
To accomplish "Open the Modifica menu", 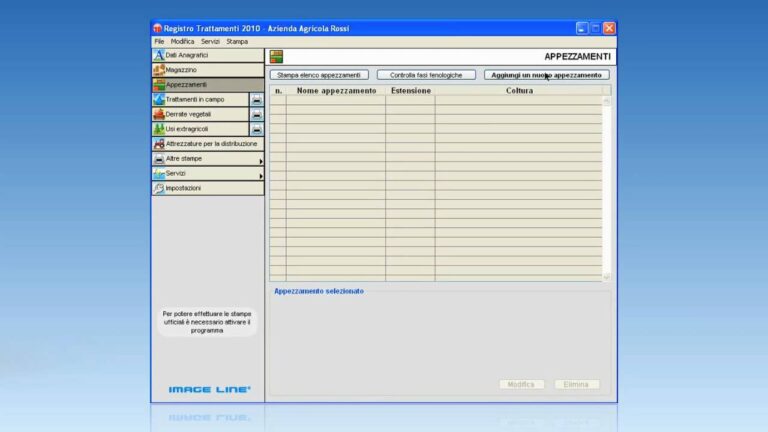I will point(182,42).
